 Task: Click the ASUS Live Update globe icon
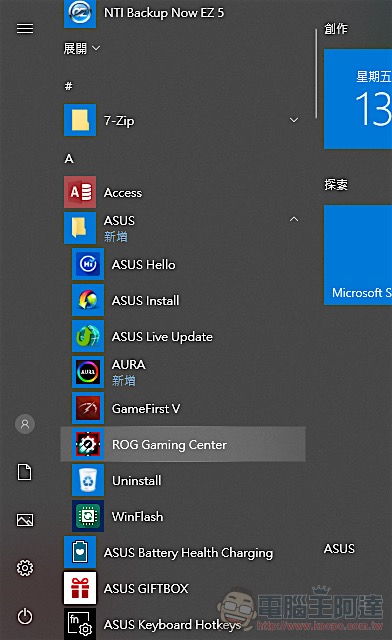click(x=88, y=336)
